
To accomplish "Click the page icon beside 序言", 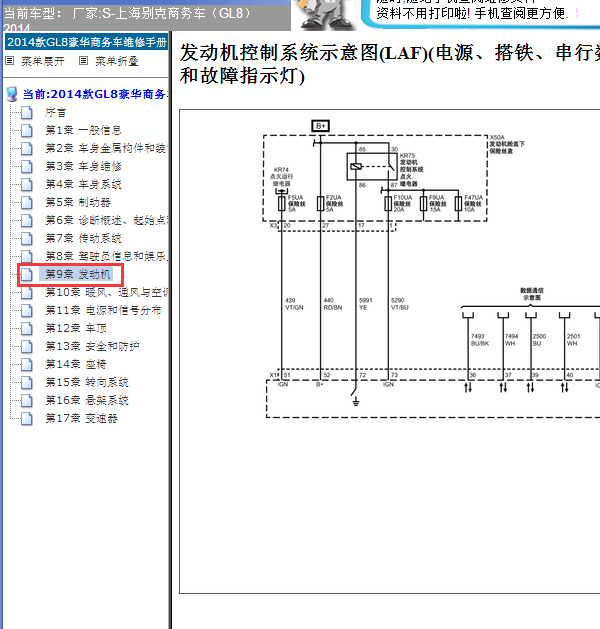I will [x=27, y=113].
